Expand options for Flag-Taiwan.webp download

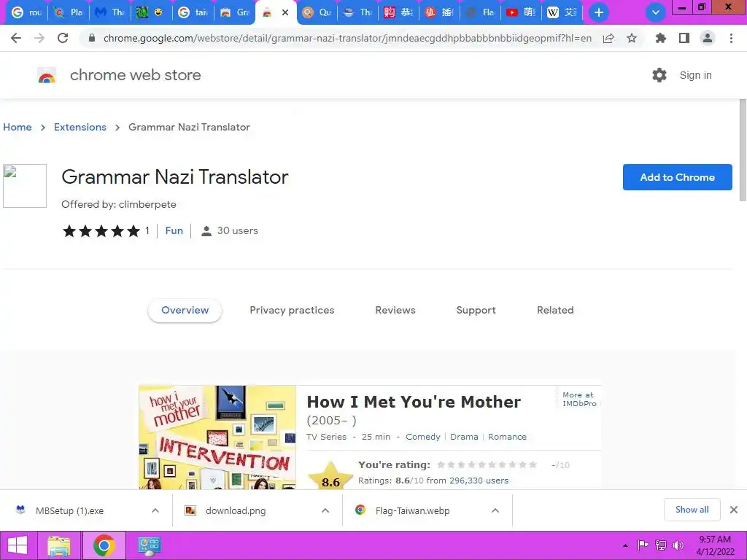pos(495,510)
